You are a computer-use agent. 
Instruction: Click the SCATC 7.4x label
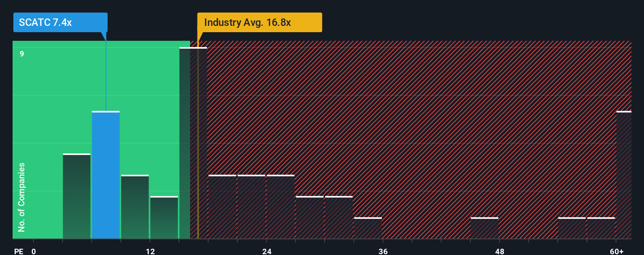coord(60,22)
